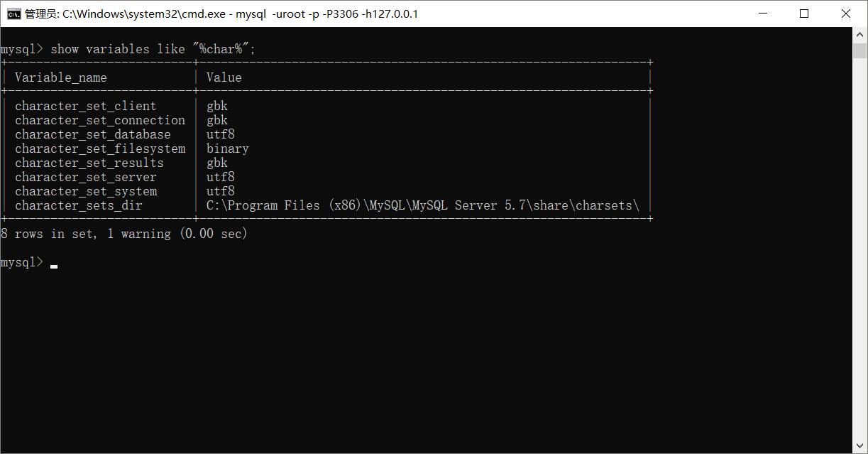Viewport: 868px width, 454px height.
Task: Minimize the command prompt window
Action: [763, 13]
